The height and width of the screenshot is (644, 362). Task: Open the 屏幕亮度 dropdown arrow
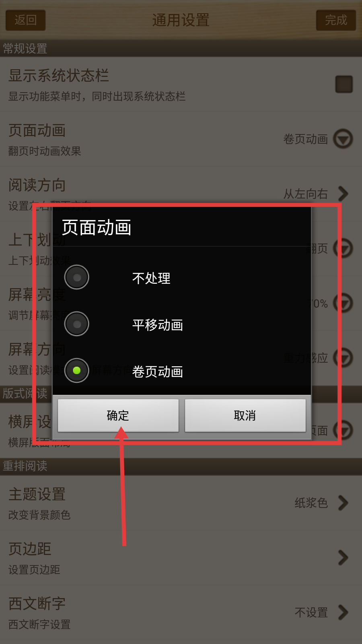[x=345, y=303]
